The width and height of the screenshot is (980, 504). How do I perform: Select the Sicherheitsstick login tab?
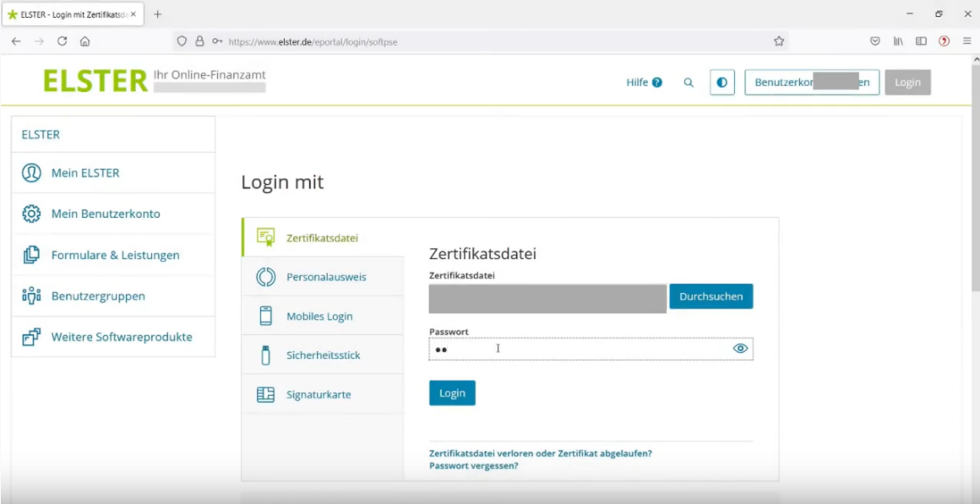point(323,355)
